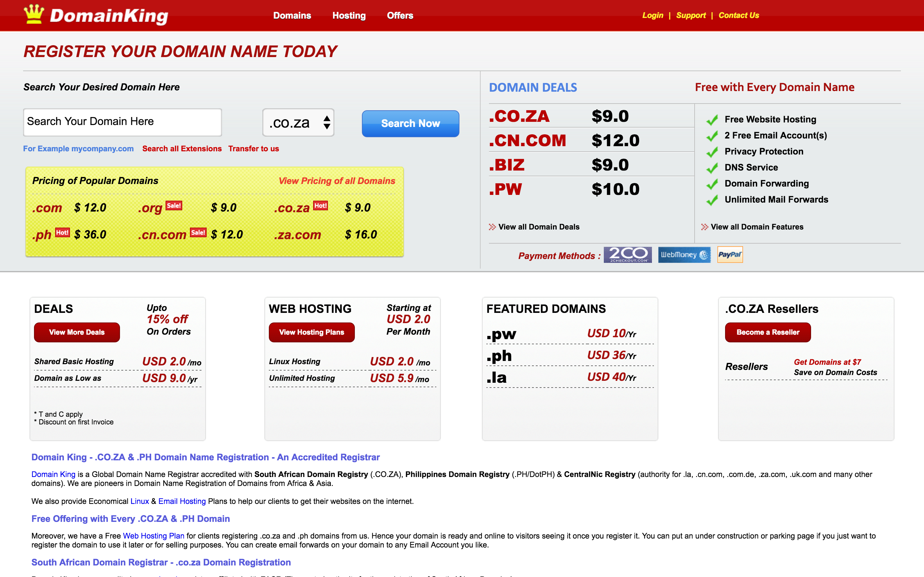
Task: Open the Domains menu
Action: (x=292, y=16)
